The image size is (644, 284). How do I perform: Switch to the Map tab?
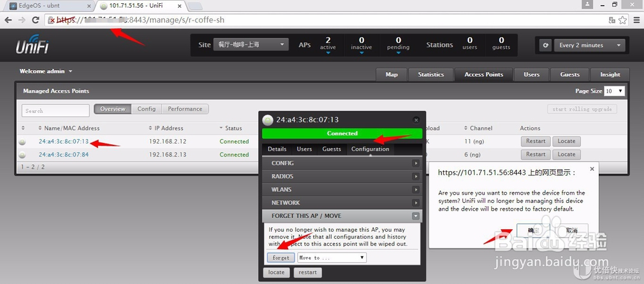(392, 75)
